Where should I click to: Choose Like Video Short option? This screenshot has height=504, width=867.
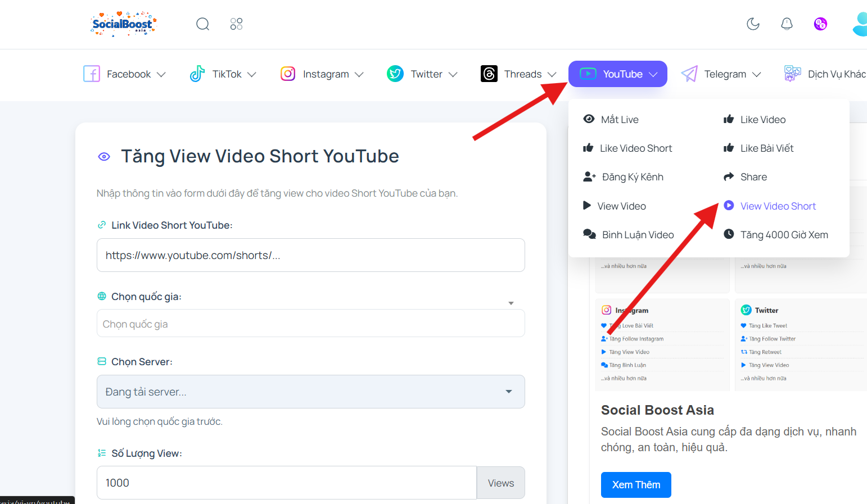point(627,148)
